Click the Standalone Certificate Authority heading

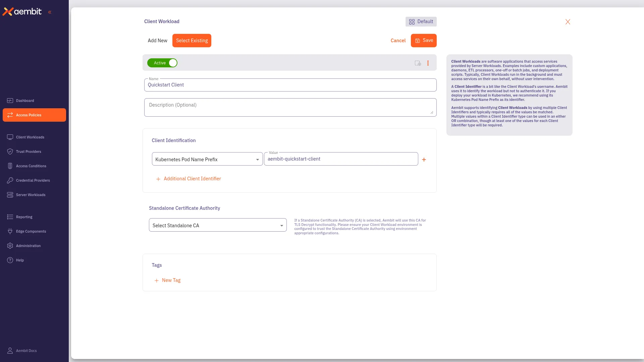click(184, 208)
